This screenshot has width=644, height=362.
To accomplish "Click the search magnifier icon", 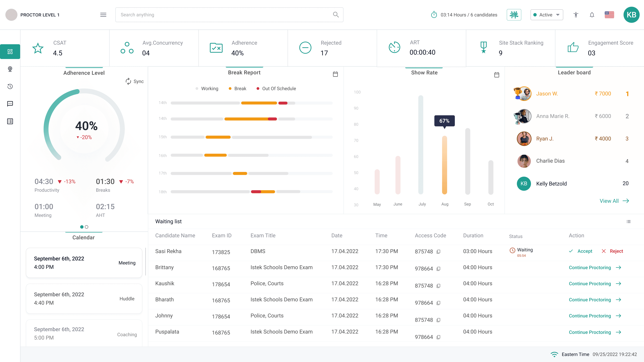I will coord(336,15).
